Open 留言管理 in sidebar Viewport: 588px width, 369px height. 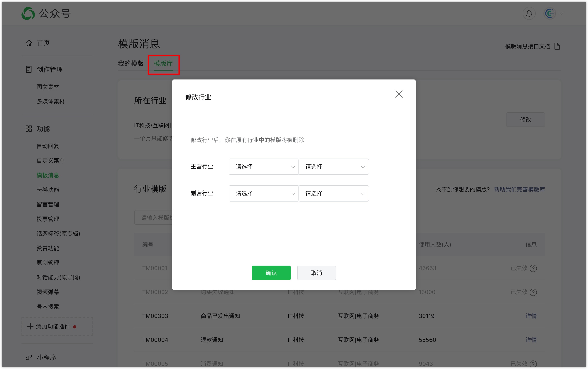[x=48, y=205]
